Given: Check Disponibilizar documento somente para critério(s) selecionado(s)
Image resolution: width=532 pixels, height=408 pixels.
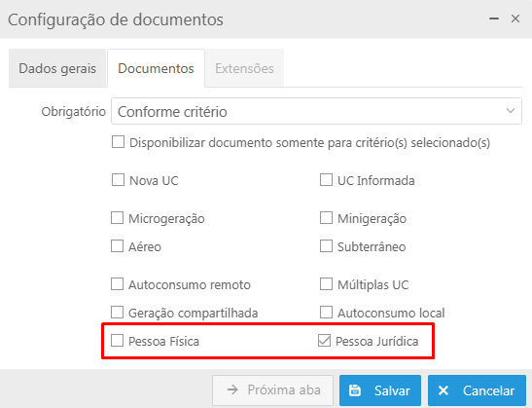Looking at the screenshot, I should (x=118, y=142).
